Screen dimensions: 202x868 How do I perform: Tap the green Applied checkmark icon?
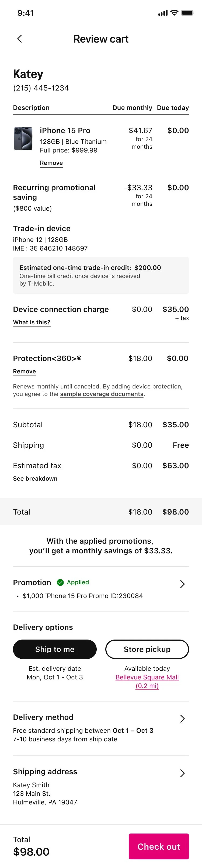61,582
